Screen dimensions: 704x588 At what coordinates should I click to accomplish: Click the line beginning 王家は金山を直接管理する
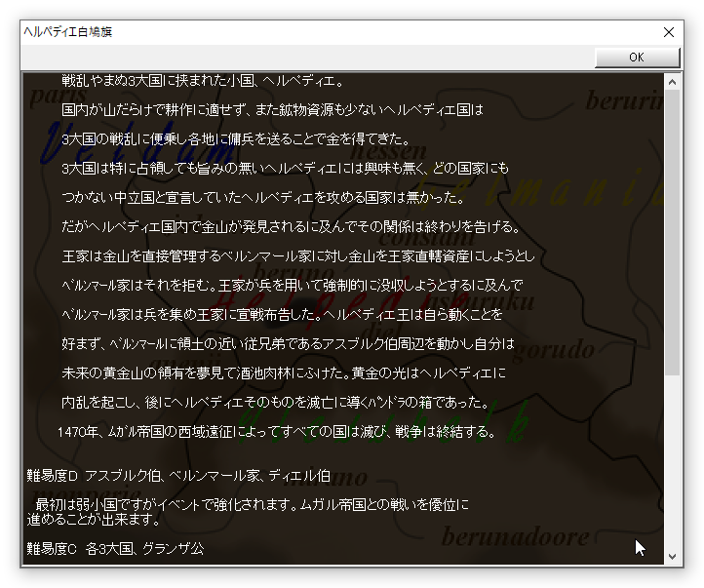point(297,255)
